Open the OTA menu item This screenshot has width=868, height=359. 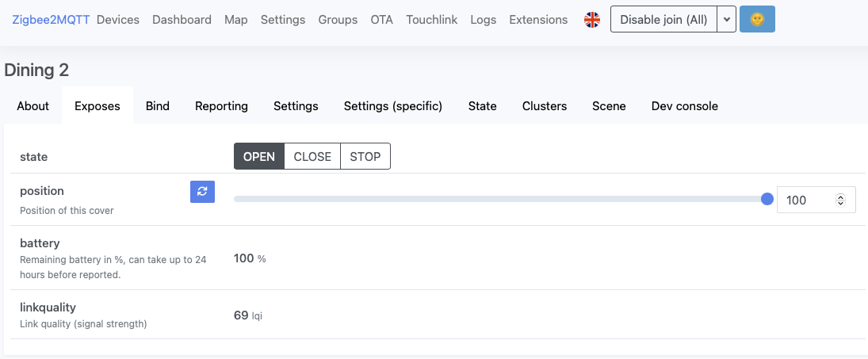[382, 20]
